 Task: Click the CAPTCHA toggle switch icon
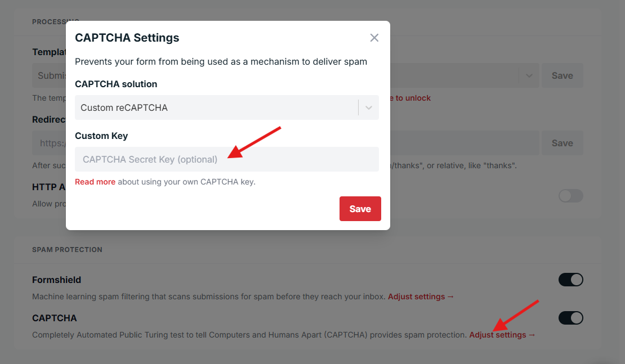coord(570,318)
